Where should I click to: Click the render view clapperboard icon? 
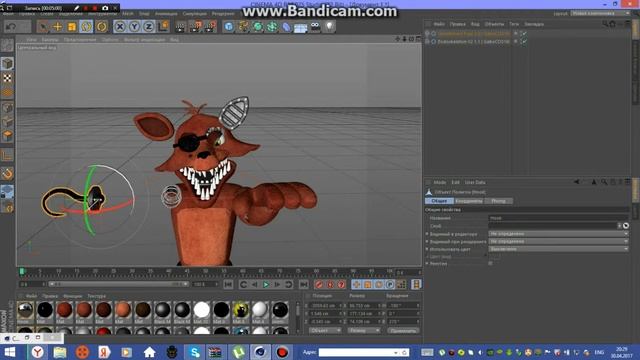click(x=180, y=27)
